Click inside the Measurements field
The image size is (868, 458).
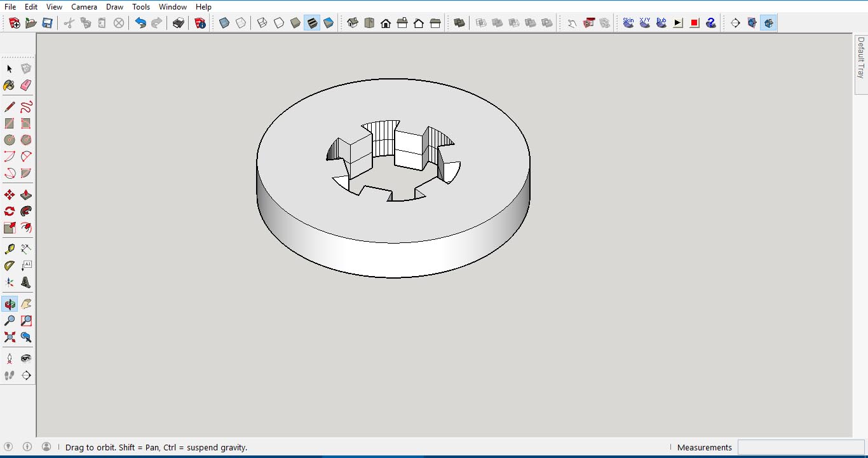click(801, 447)
